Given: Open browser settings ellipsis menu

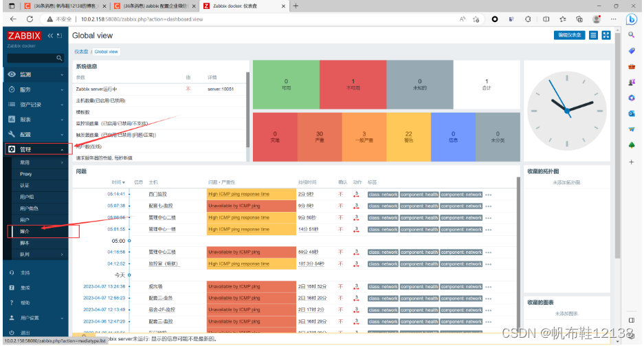Looking at the screenshot, I should 614,19.
